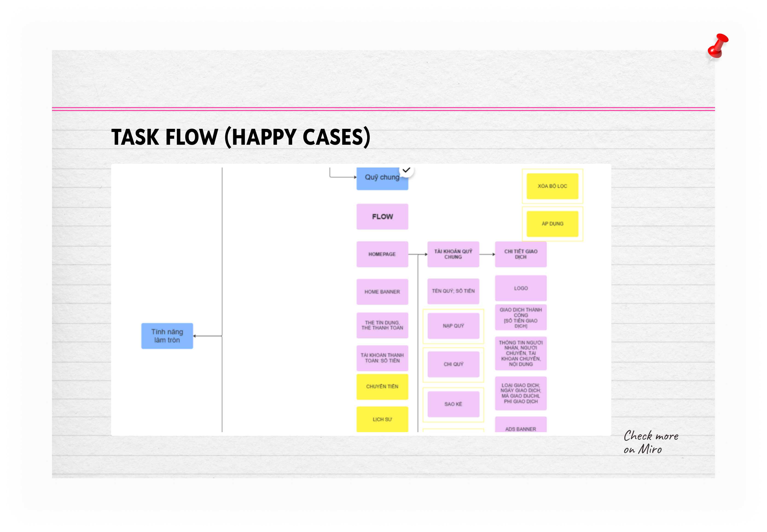Select the Tính năng làm tròn node
Screen dimensions: 767x532
(x=167, y=336)
